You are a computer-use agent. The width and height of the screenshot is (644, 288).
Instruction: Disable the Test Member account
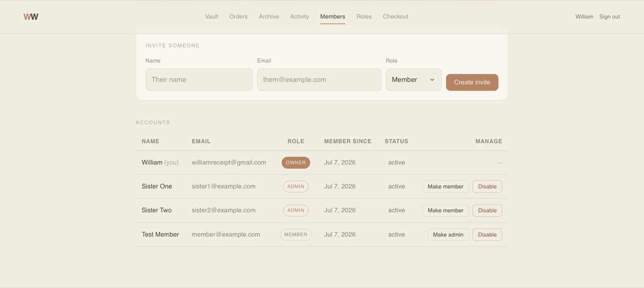[487, 235]
